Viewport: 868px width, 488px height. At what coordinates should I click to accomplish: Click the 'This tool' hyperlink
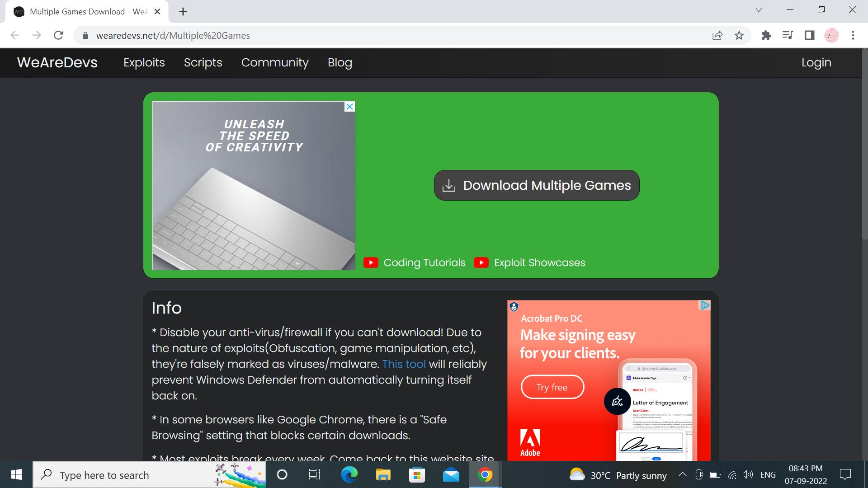[404, 364]
